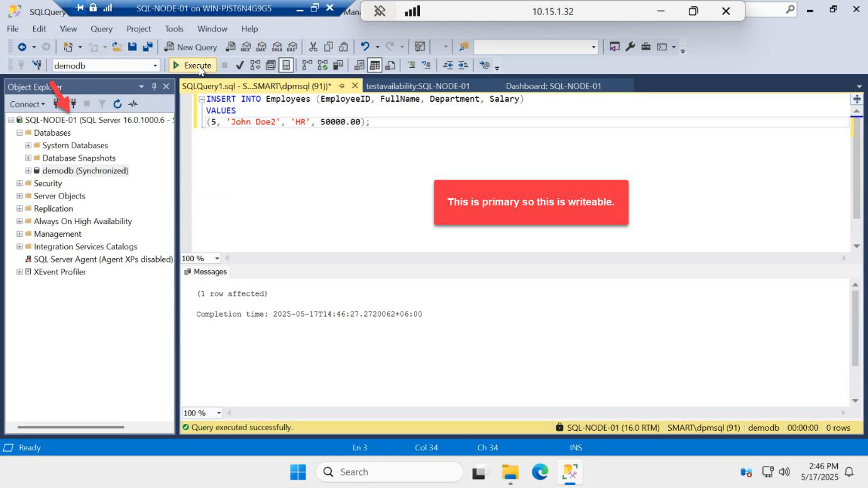Open File Explorer from the taskbar
This screenshot has height=488, width=868.
(510, 472)
